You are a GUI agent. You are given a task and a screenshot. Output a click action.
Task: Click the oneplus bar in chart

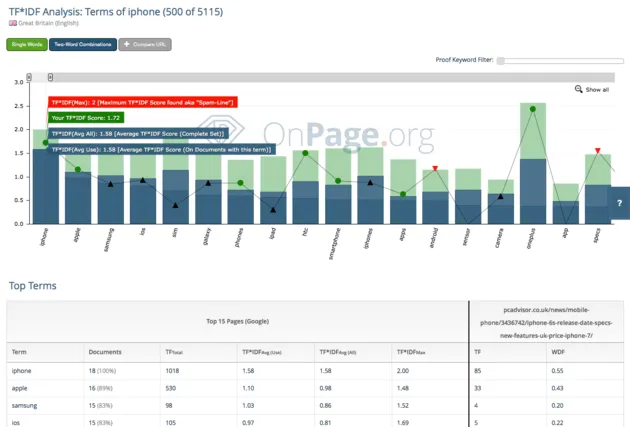click(x=533, y=163)
